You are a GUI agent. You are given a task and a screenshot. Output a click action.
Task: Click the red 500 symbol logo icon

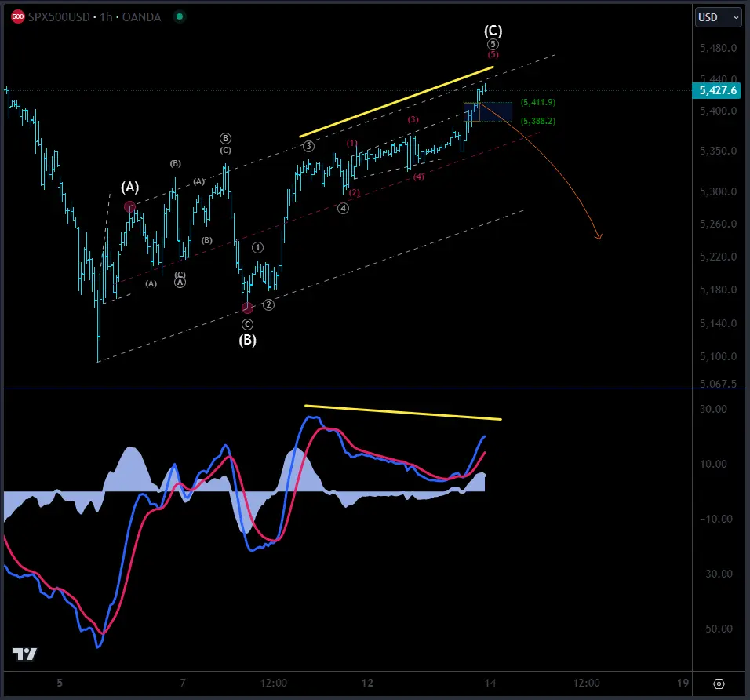[x=18, y=16]
